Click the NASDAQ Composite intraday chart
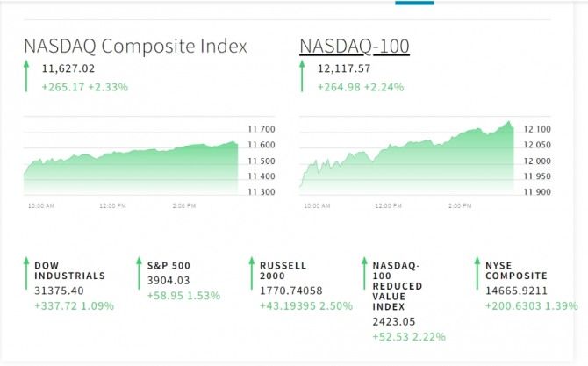Screen dimensions: 588x366 coord(132,162)
